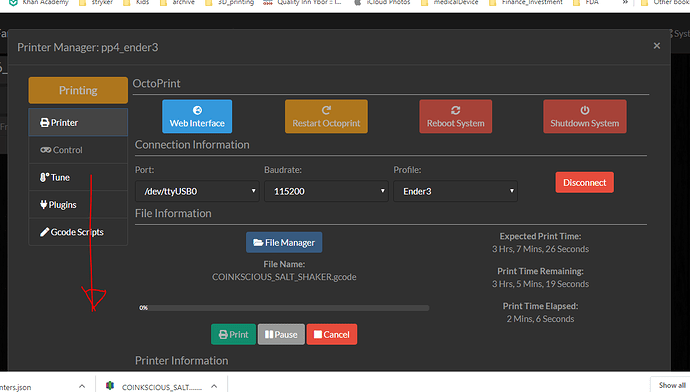Open the archive bookmarks folder
This screenshot has height=392, width=690.
[x=177, y=3]
